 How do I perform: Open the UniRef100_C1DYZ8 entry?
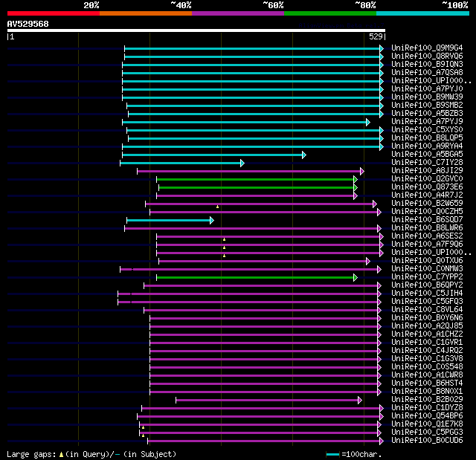click(427, 408)
